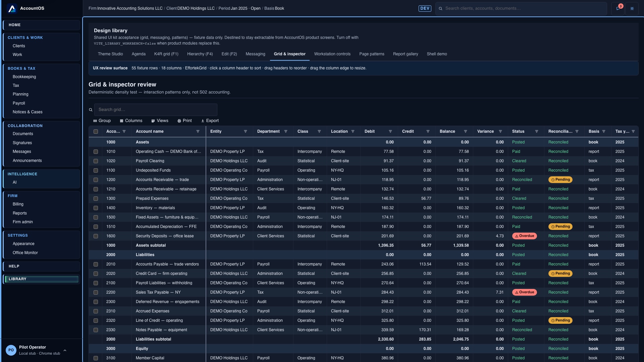Image resolution: width=644 pixels, height=362 pixels.
Task: Click the Print grid button
Action: [x=184, y=121]
